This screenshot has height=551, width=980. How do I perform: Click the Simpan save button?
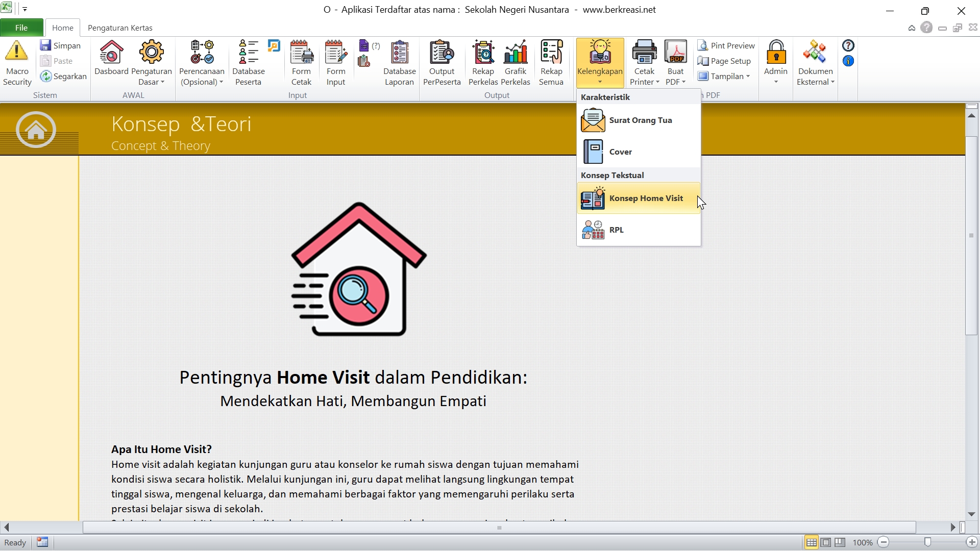[x=61, y=45]
